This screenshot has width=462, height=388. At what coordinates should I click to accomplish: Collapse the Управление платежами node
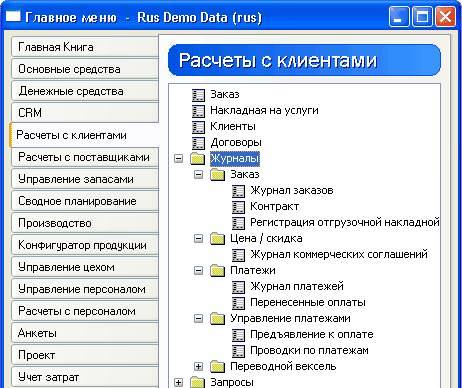199,318
